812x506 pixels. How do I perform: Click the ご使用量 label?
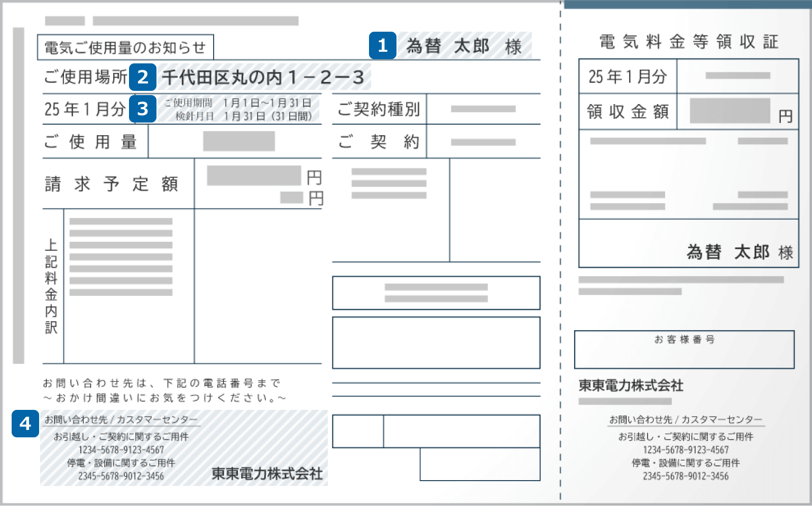91,142
